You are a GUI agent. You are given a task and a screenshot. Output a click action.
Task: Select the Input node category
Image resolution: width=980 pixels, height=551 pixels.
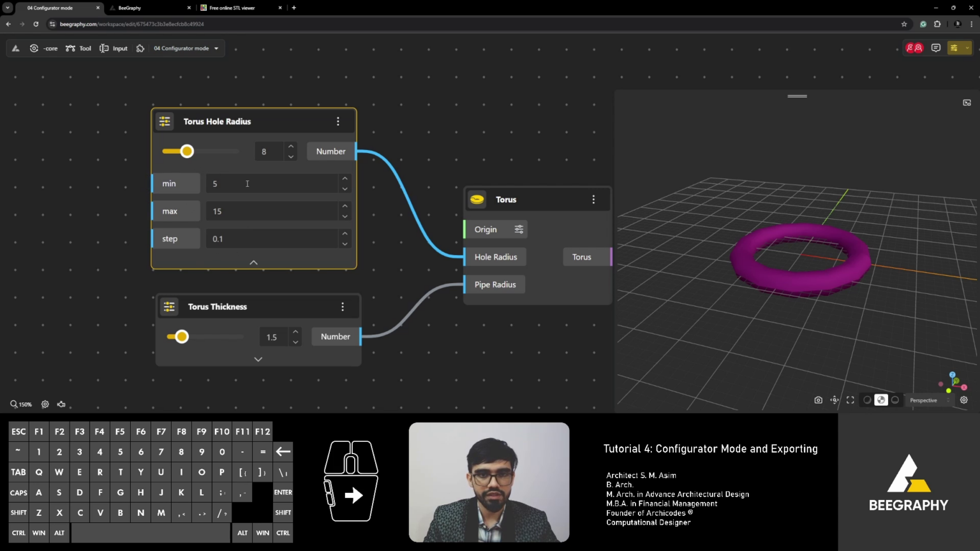[114, 48]
